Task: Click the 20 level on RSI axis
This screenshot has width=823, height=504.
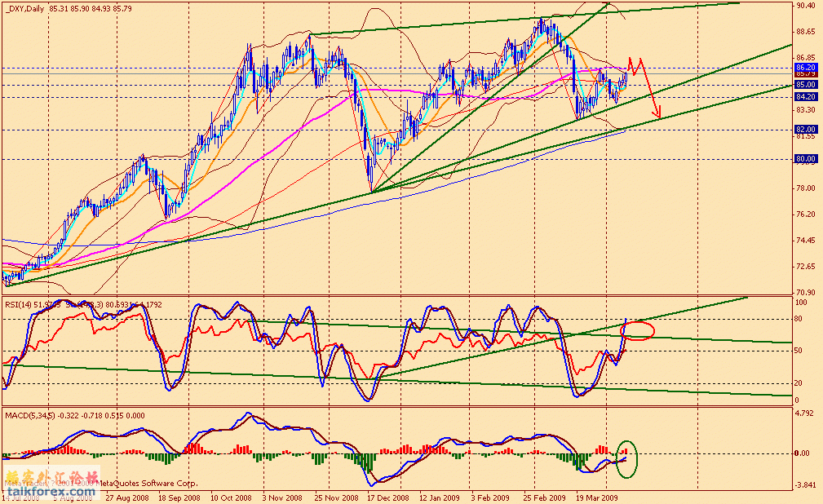Action: coord(799,383)
